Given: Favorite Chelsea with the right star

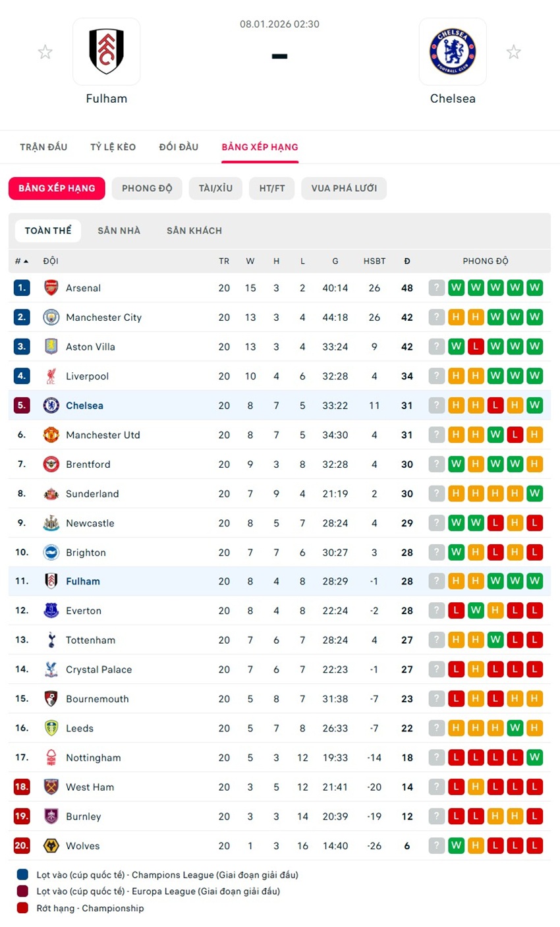Looking at the screenshot, I should click(514, 52).
